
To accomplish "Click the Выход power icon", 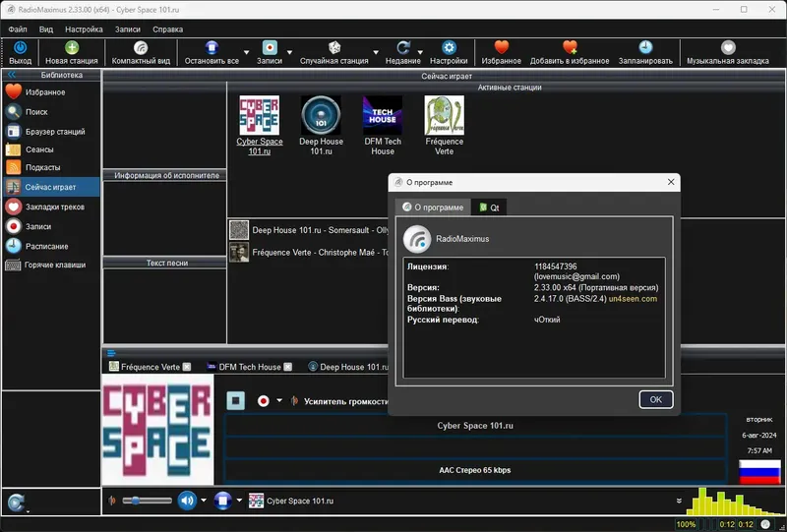I will [x=20, y=47].
